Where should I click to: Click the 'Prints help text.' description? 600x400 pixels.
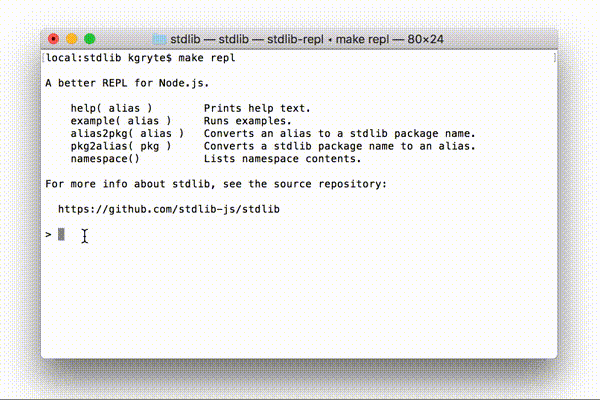pyautogui.click(x=257, y=108)
